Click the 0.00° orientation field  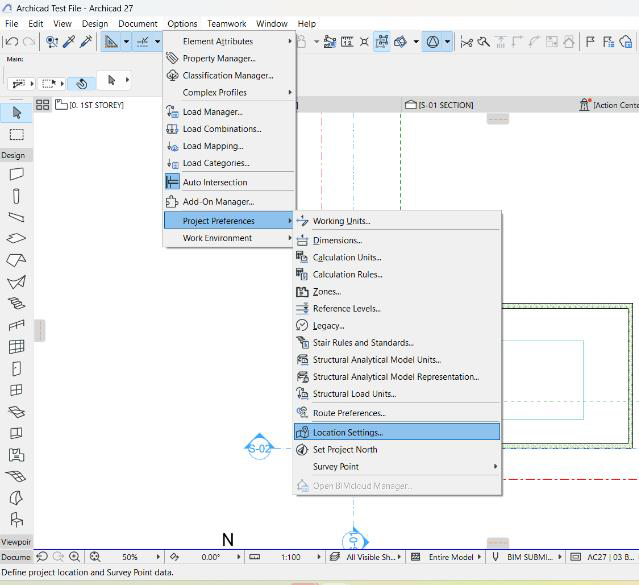210,557
